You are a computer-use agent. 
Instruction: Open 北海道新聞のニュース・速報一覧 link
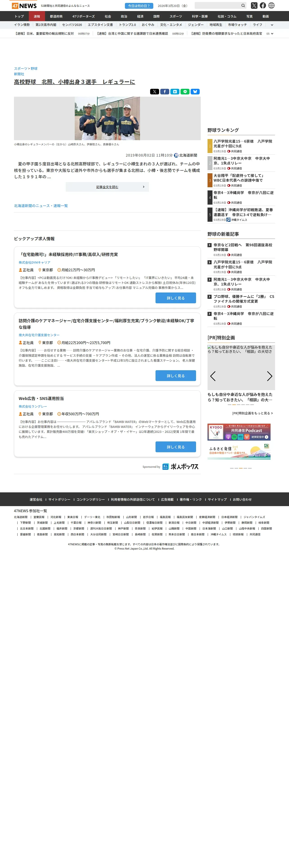pos(41,206)
